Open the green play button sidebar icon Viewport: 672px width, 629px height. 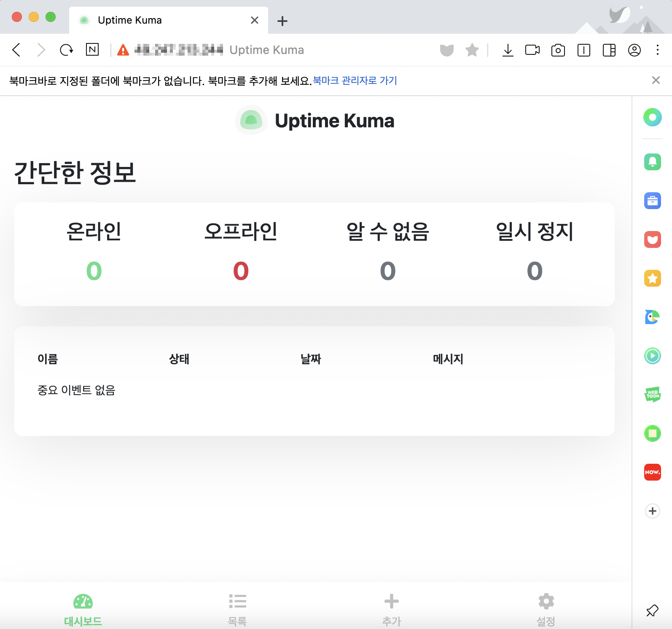(653, 356)
